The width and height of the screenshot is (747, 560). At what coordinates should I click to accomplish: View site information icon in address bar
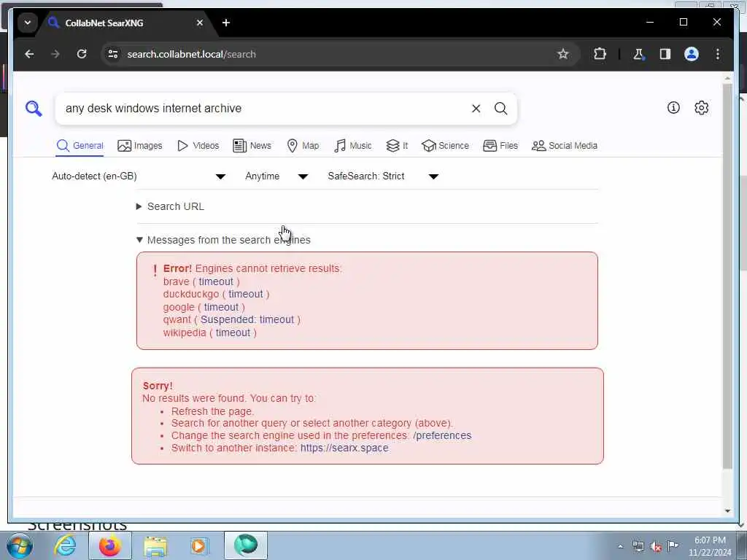click(x=113, y=54)
